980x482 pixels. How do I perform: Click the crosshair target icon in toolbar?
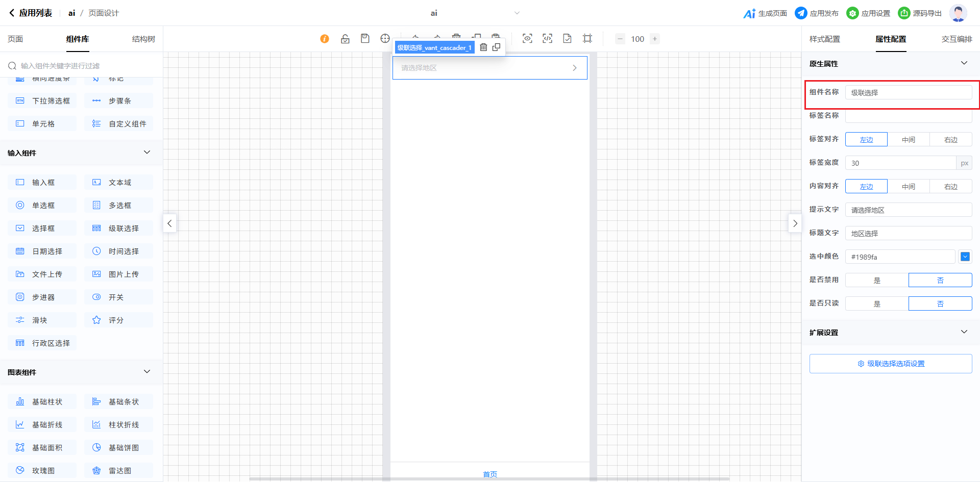click(x=385, y=39)
